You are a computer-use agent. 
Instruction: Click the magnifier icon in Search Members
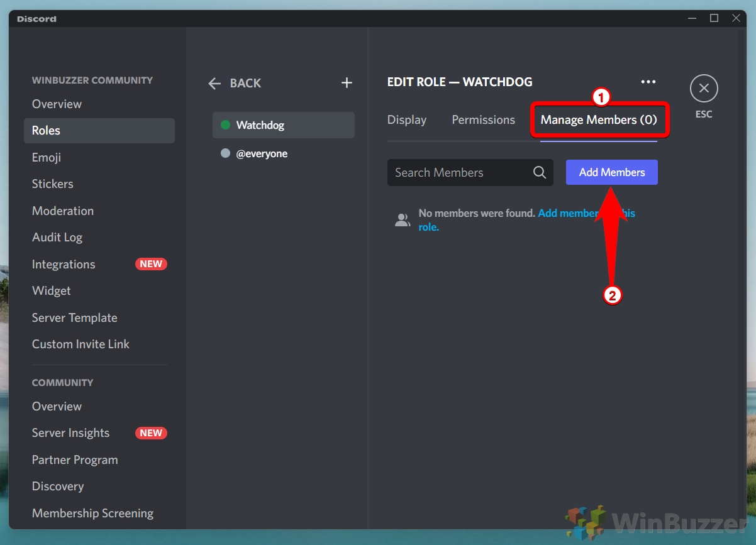[x=540, y=172]
